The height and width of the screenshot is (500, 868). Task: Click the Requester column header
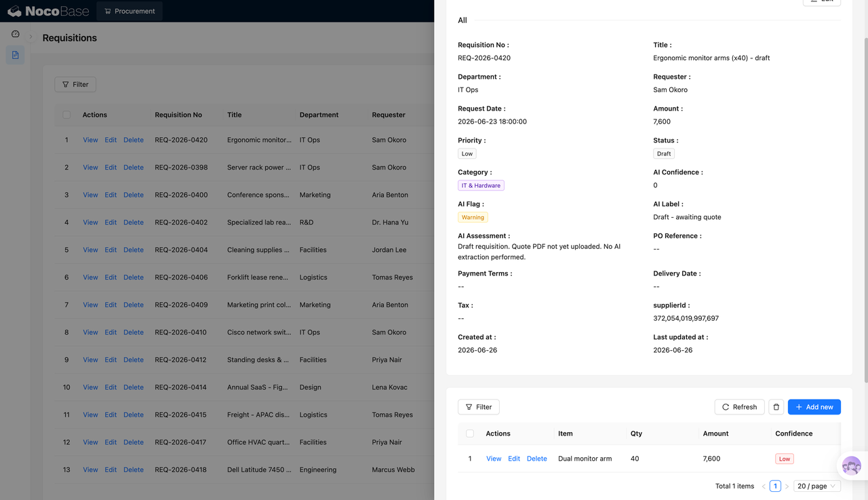pos(389,115)
